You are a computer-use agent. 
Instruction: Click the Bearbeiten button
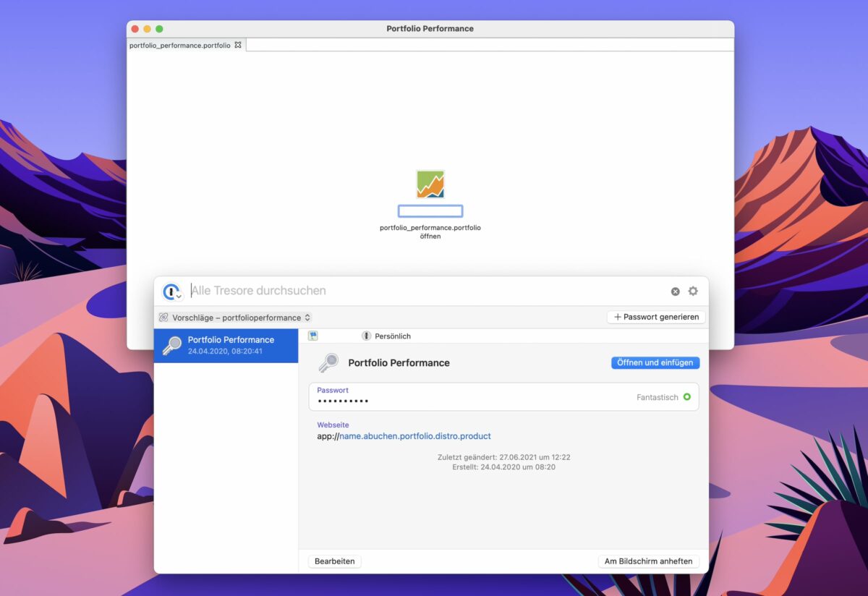click(x=334, y=561)
